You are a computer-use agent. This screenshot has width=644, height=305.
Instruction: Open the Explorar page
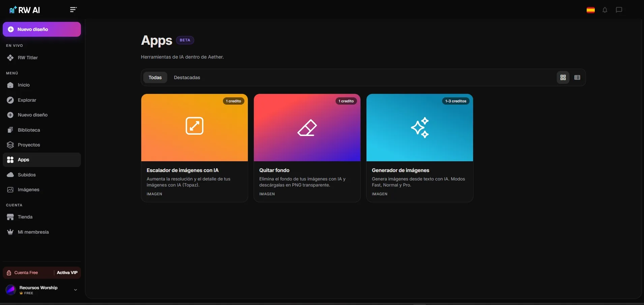pyautogui.click(x=42, y=100)
